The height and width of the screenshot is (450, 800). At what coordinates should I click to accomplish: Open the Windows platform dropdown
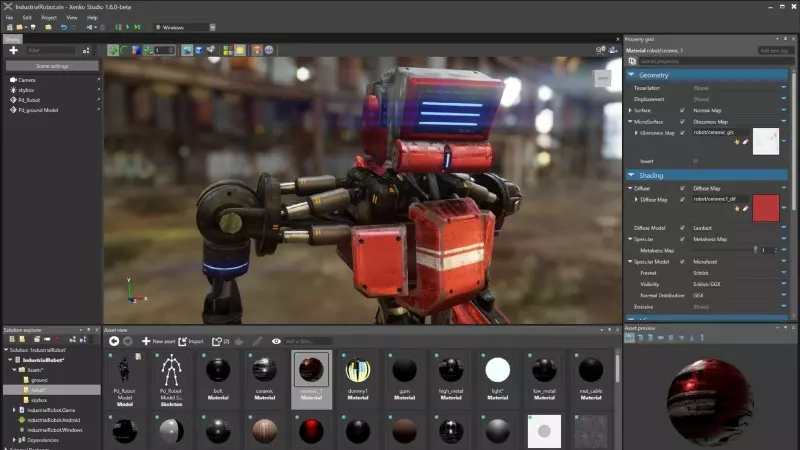[185, 27]
